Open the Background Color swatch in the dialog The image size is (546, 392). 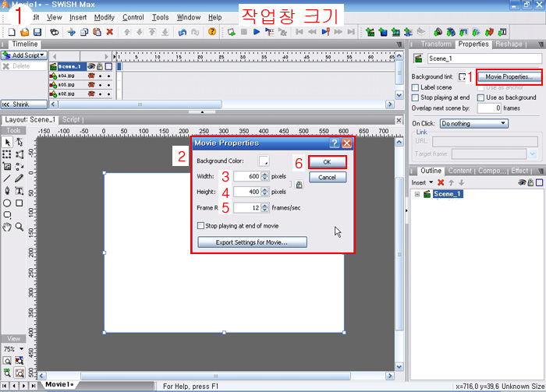(x=264, y=161)
